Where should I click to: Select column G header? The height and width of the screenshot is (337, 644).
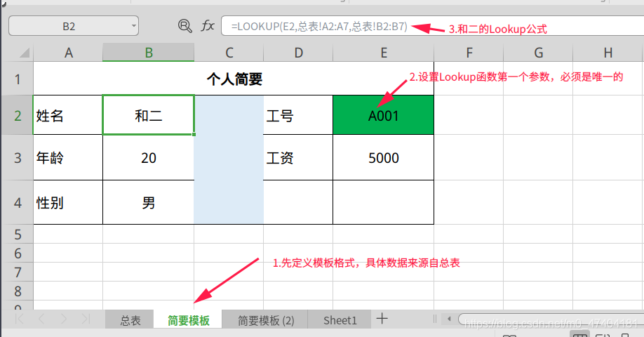(x=538, y=53)
